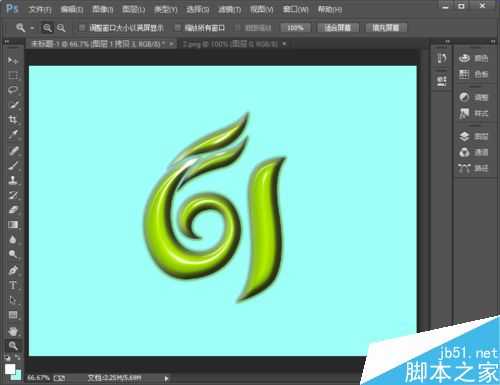This screenshot has width=500, height=385.
Task: Open the Color panel
Action: [473, 58]
